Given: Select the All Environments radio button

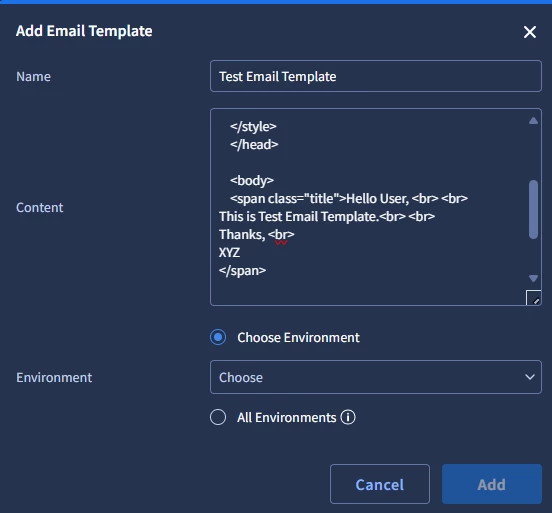Looking at the screenshot, I should [218, 417].
